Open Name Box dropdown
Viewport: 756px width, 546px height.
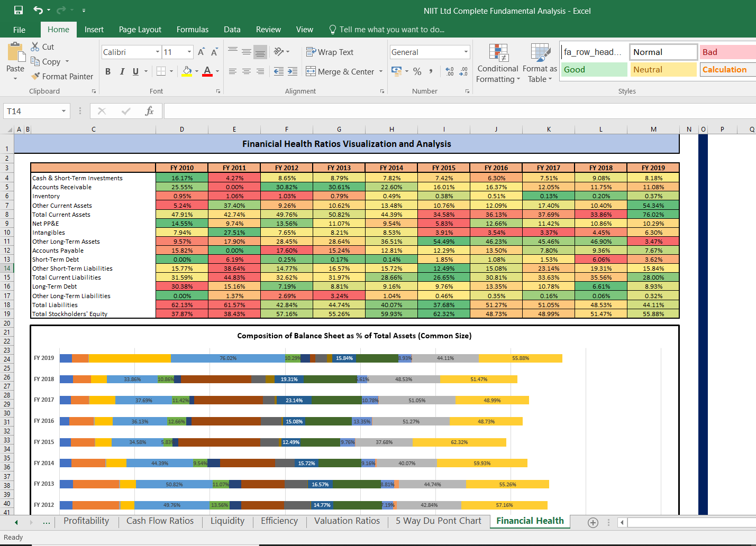(63, 111)
